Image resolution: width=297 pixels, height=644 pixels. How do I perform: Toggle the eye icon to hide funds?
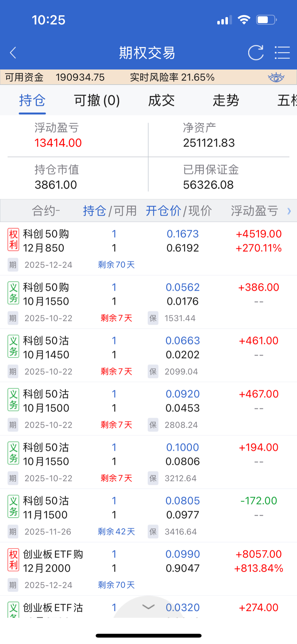point(276,78)
